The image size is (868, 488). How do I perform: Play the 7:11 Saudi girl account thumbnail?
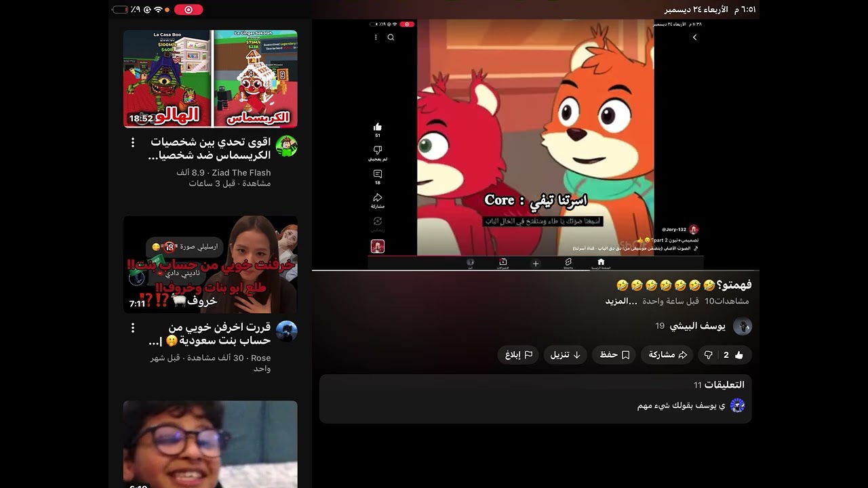coord(210,264)
